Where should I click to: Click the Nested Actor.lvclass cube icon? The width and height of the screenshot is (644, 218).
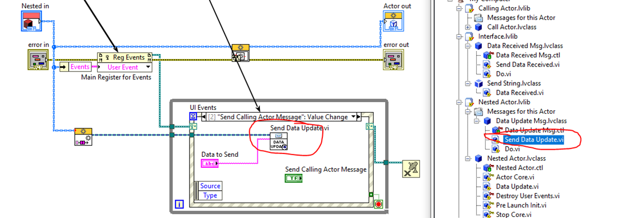click(x=478, y=158)
